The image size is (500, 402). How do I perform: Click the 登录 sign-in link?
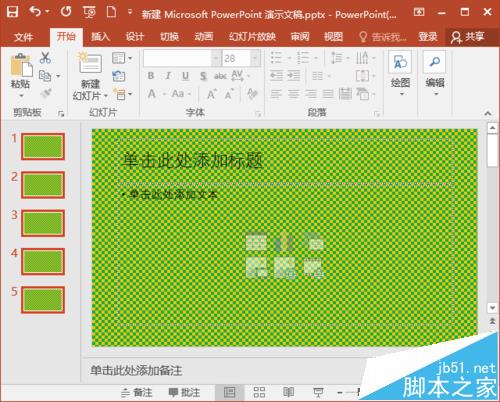[428, 36]
